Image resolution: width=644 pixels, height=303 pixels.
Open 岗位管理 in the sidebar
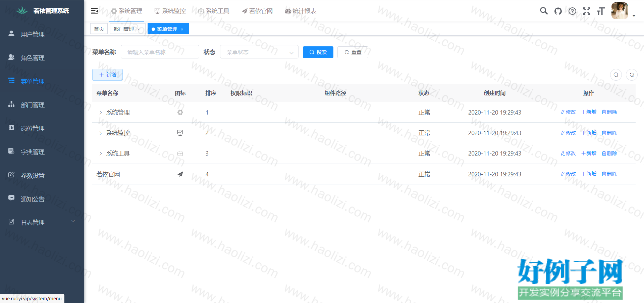pyautogui.click(x=42, y=128)
